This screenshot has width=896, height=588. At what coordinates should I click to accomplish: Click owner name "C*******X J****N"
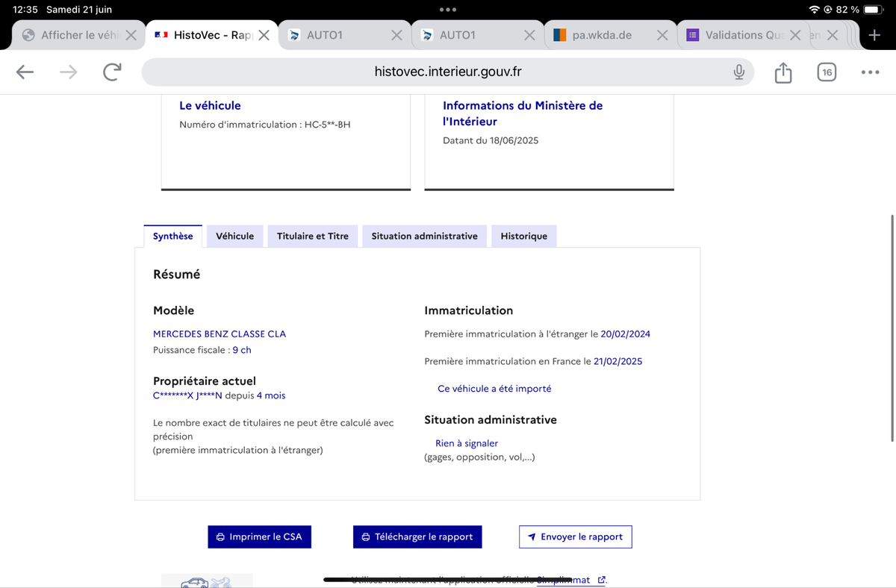pyautogui.click(x=187, y=395)
